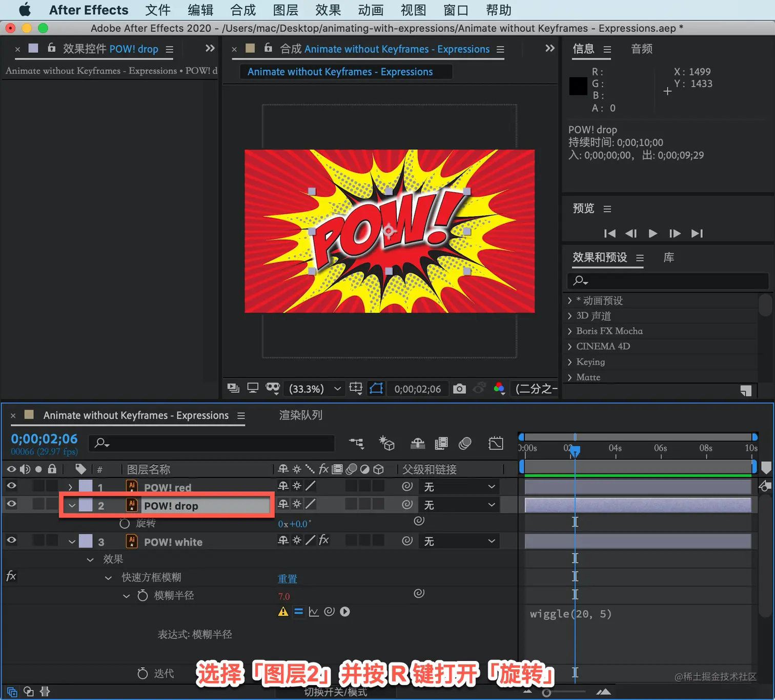Viewport: 775px width, 700px height.
Task: Open the 文件 menu
Action: (158, 10)
